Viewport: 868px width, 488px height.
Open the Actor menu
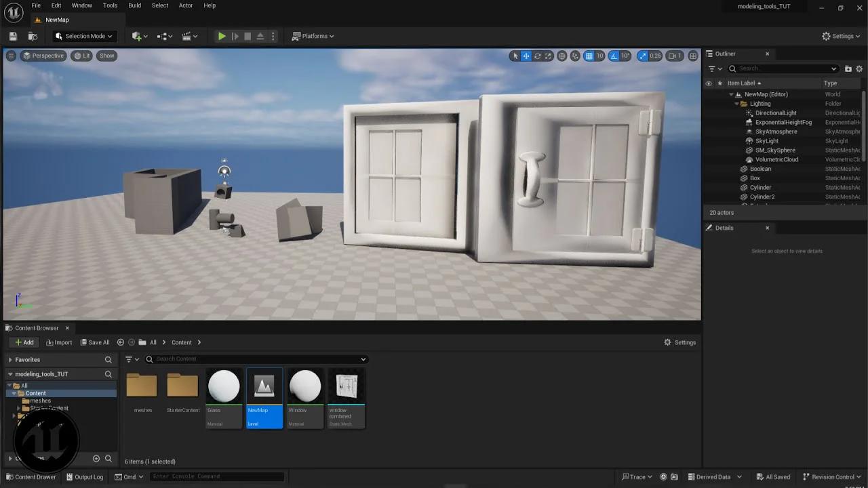click(186, 5)
